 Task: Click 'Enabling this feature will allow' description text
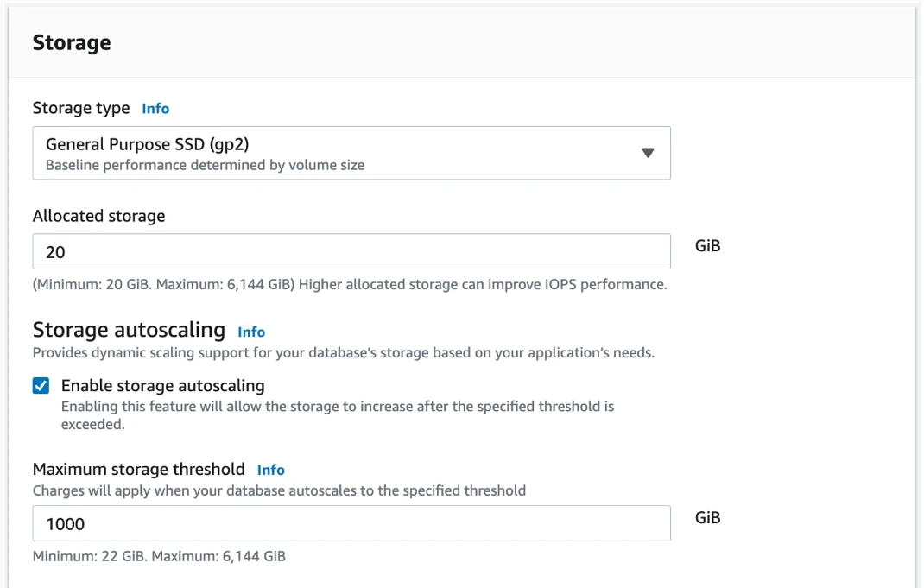point(338,415)
